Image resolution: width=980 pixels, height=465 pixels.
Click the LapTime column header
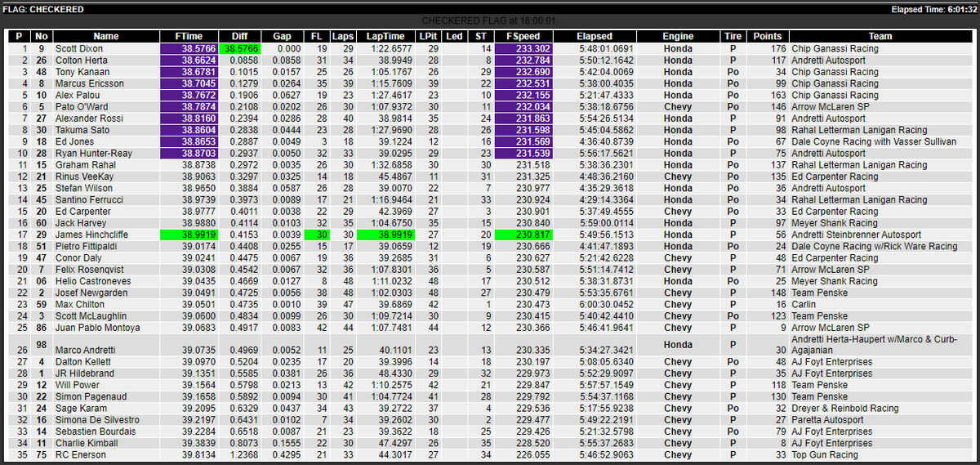pyautogui.click(x=385, y=37)
